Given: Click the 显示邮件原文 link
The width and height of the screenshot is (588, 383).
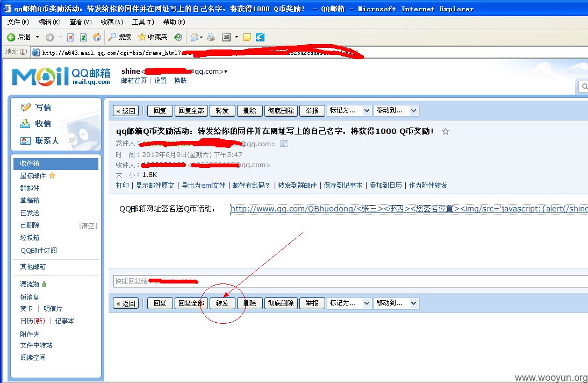Looking at the screenshot, I should 155,186.
